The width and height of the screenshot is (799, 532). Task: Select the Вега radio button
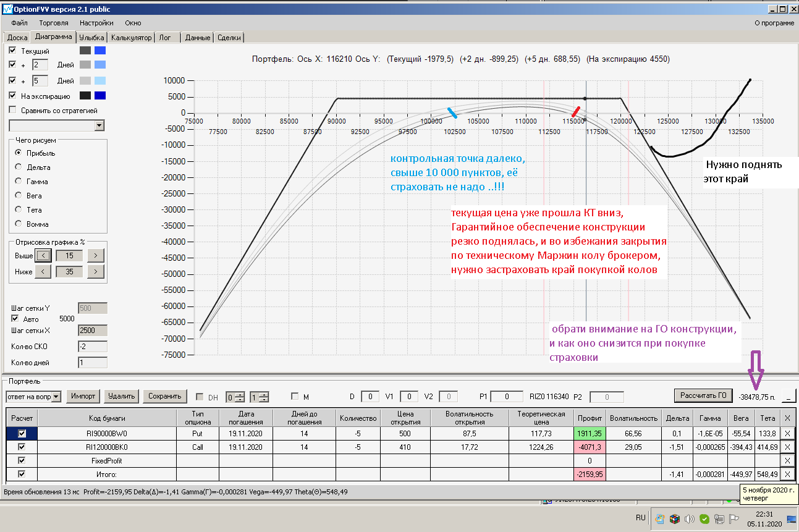click(x=19, y=196)
